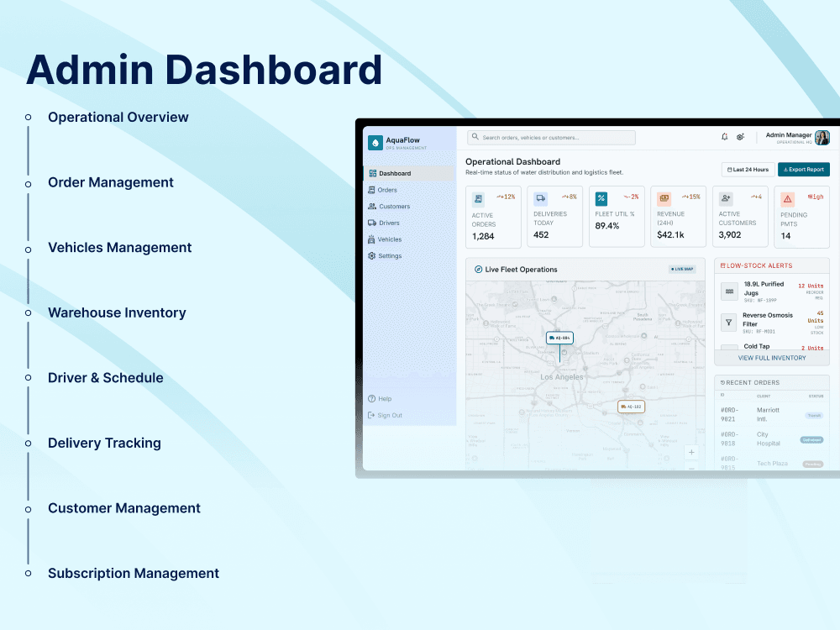Click the Dashboard grid icon
The height and width of the screenshot is (630, 840).
(372, 173)
